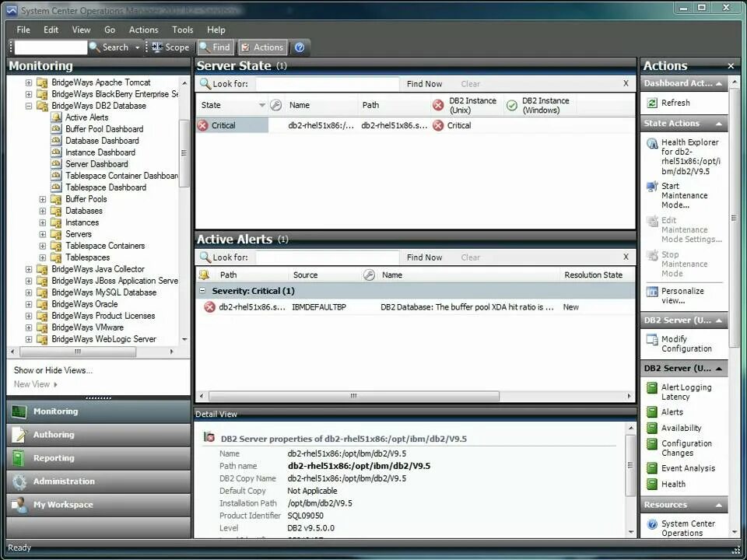Open the Availability report

[x=674, y=428]
